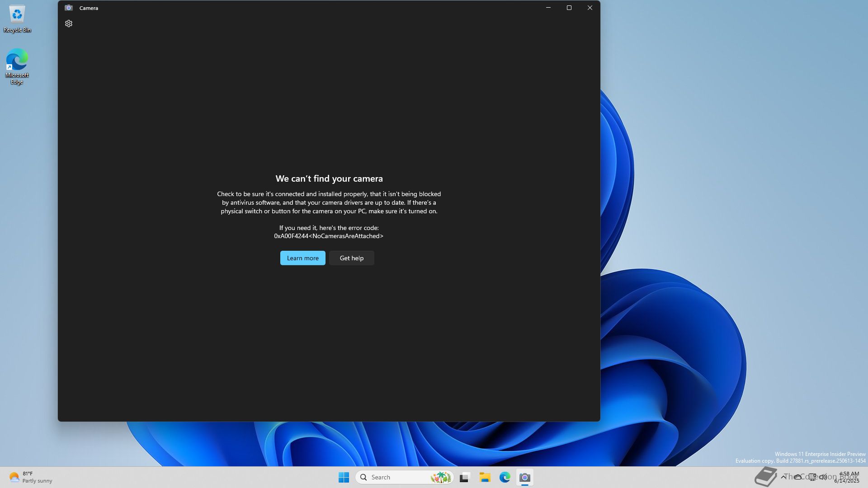The width and height of the screenshot is (868, 488).
Task: Click the volume speaker tray icon
Action: tap(823, 477)
